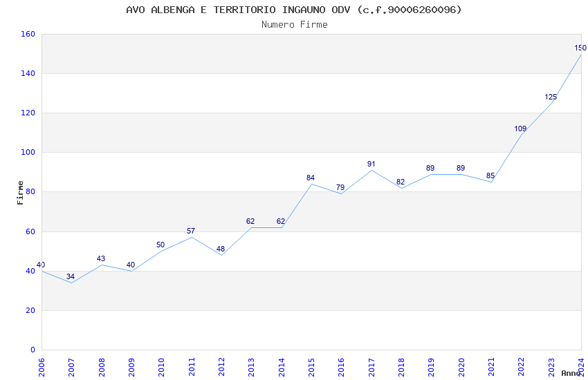Screen dimensions: 588x380
Task: Click the 2018 x-axis label
Action: click(x=401, y=368)
